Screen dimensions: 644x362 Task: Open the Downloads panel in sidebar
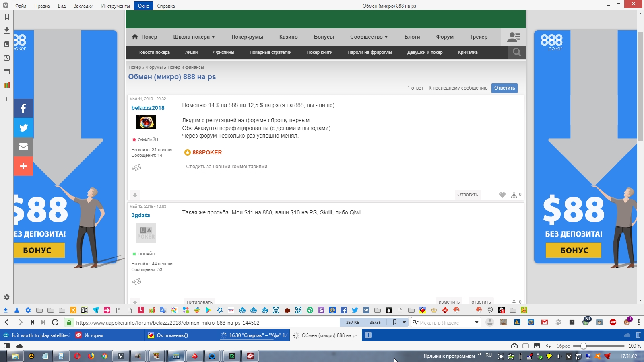click(6, 30)
